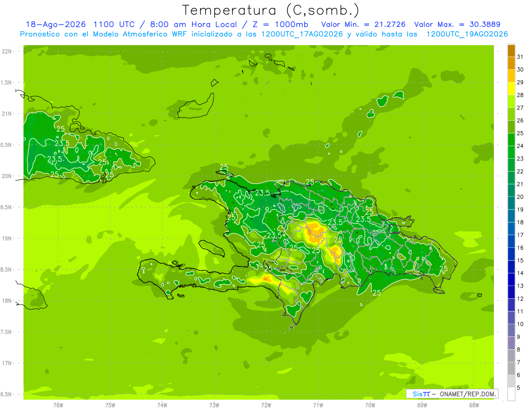This screenshot has width=532, height=411.
Task: Click the '20N' latitude axis label
Action: pyautogui.click(x=8, y=176)
